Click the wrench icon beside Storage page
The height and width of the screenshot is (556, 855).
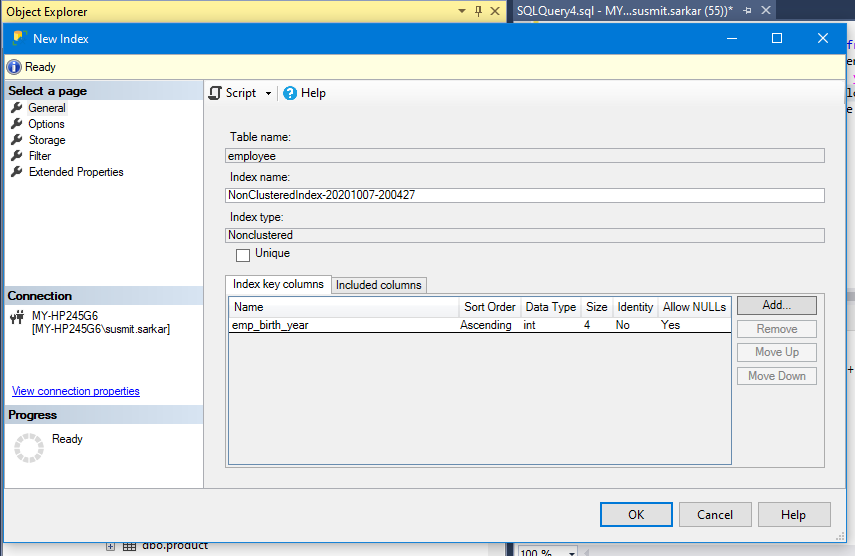click(x=17, y=140)
